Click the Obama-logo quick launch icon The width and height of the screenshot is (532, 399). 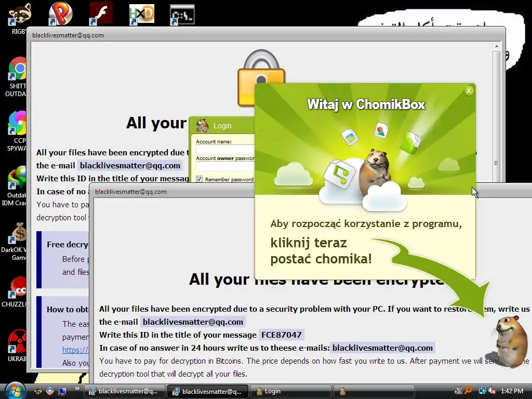click(50, 391)
